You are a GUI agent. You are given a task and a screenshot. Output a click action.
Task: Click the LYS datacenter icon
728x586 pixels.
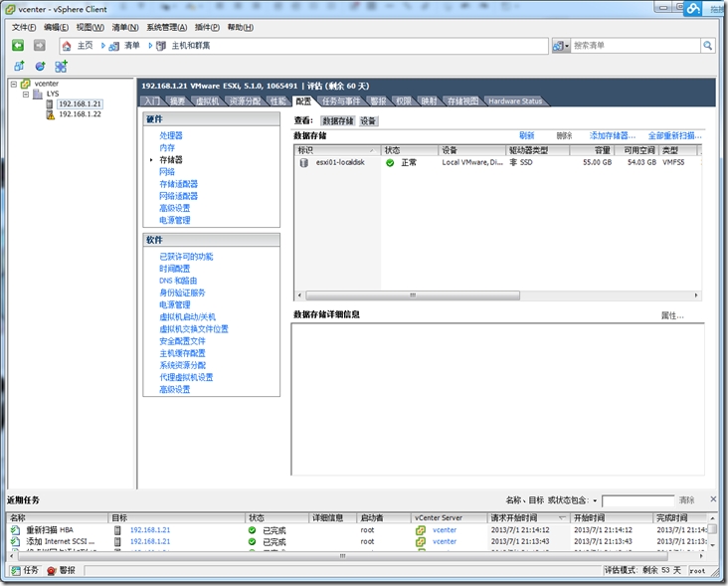click(x=38, y=94)
